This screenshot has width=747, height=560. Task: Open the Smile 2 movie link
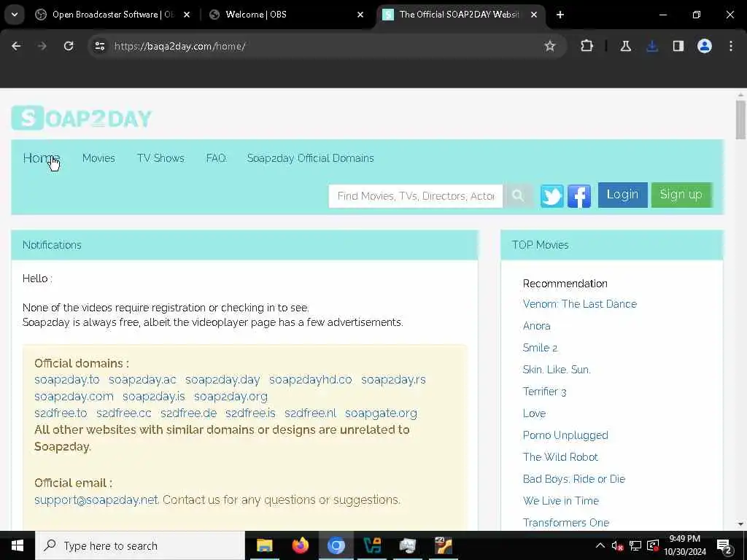540,348
